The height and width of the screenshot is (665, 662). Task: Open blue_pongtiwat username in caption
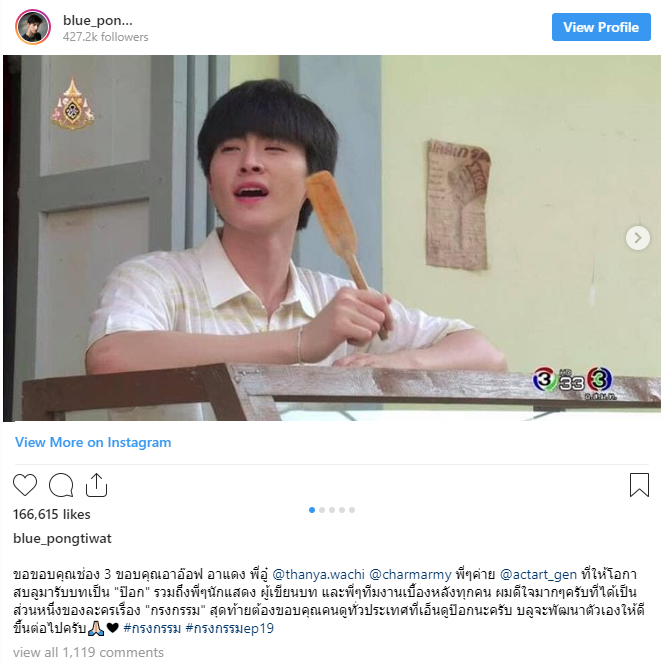62,539
